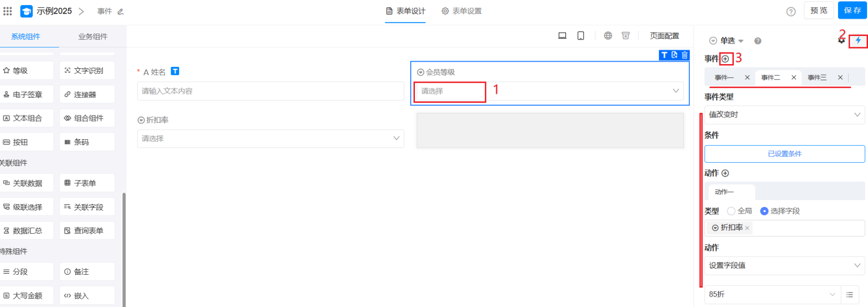Click the globe language icon
868x307 pixels.
pyautogui.click(x=608, y=36)
